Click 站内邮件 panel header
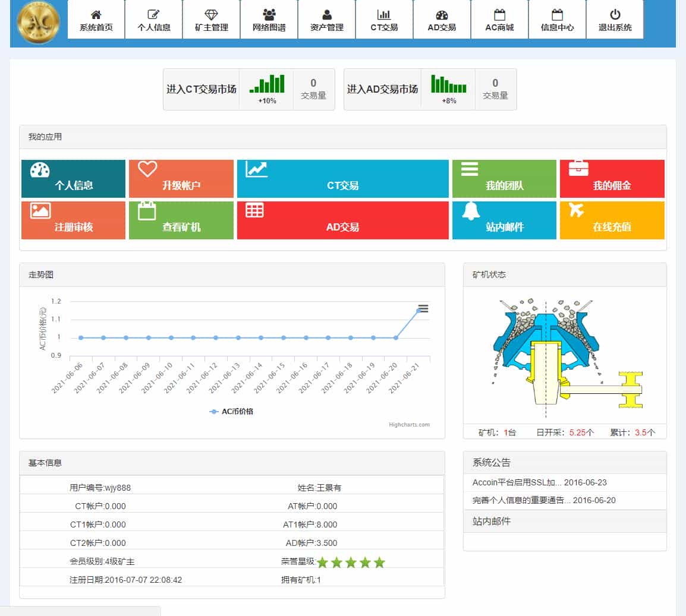This screenshot has width=686, height=616. pyautogui.click(x=565, y=521)
